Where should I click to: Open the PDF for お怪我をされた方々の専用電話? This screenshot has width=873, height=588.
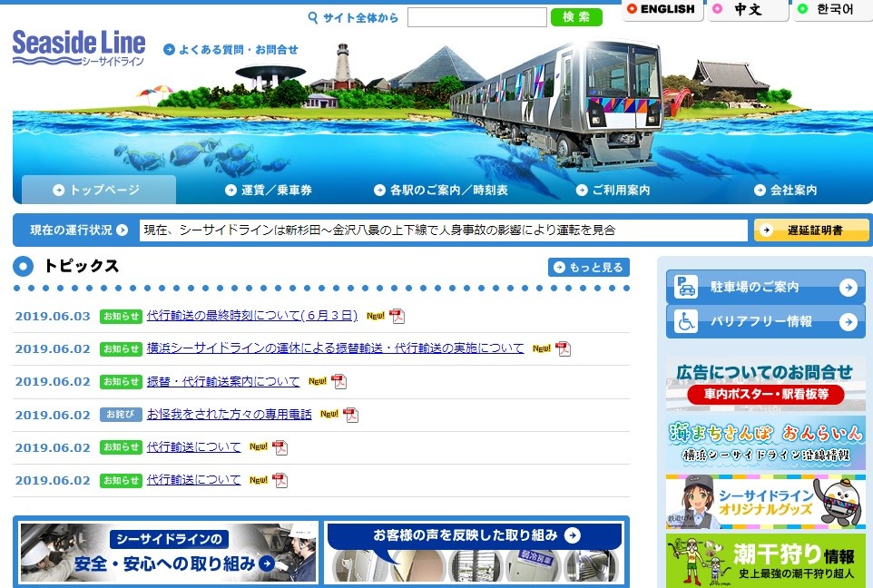[x=352, y=415]
